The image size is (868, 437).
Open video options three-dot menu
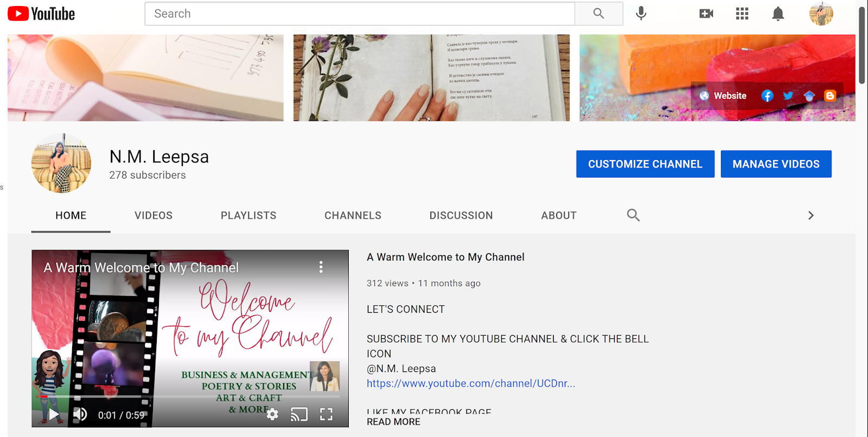pyautogui.click(x=321, y=267)
